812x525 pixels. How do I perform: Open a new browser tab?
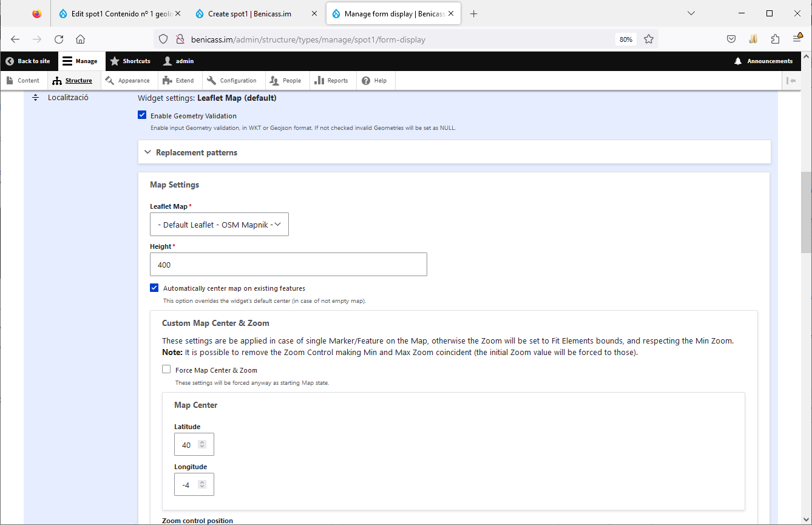[474, 14]
